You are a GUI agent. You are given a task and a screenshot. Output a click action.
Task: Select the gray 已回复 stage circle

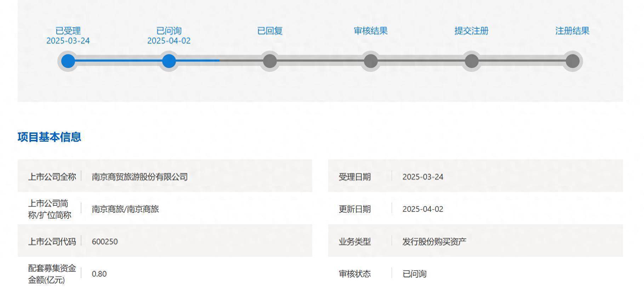[x=270, y=61]
